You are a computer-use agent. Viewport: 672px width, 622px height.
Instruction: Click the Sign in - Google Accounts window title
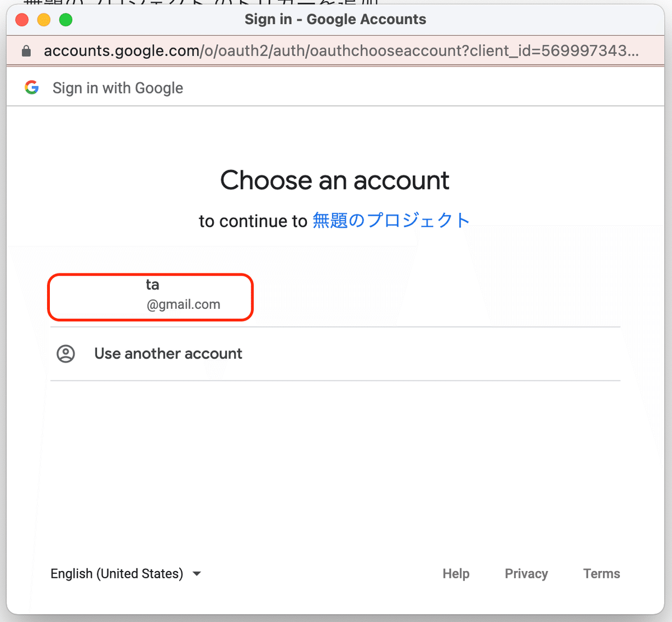pyautogui.click(x=335, y=20)
